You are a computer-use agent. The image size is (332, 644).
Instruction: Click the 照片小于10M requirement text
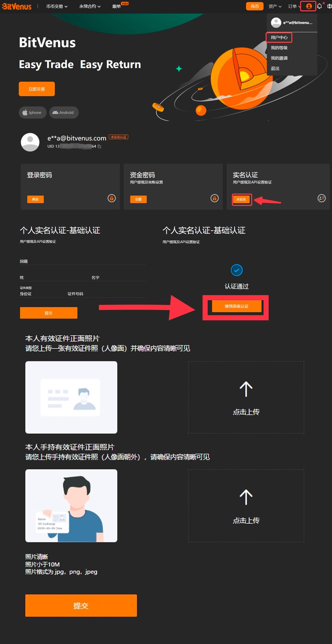coord(42,564)
